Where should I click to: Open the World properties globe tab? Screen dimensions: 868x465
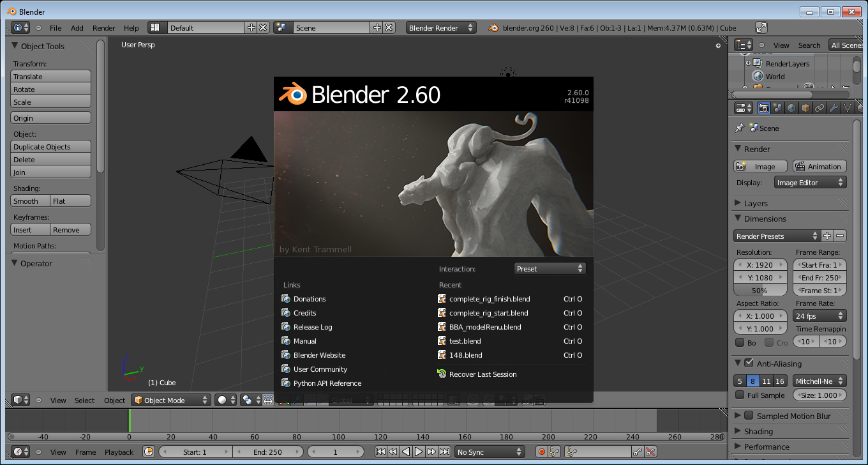[x=791, y=108]
